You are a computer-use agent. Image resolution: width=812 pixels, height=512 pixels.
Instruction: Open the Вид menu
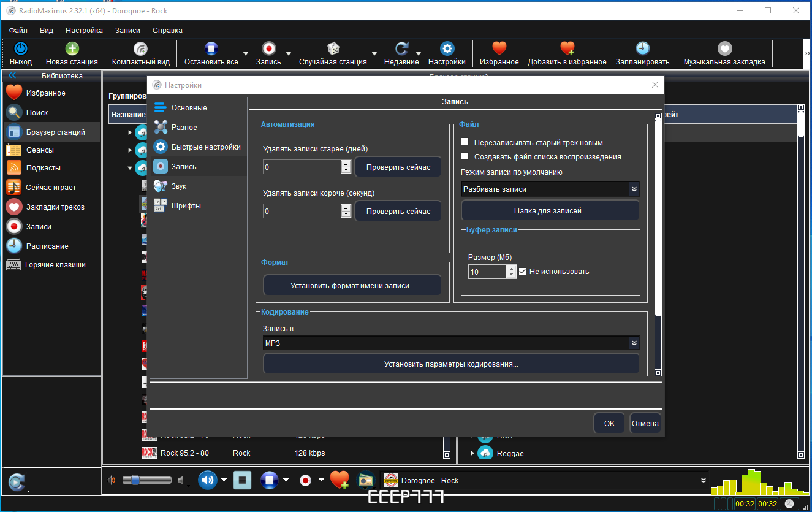point(47,30)
